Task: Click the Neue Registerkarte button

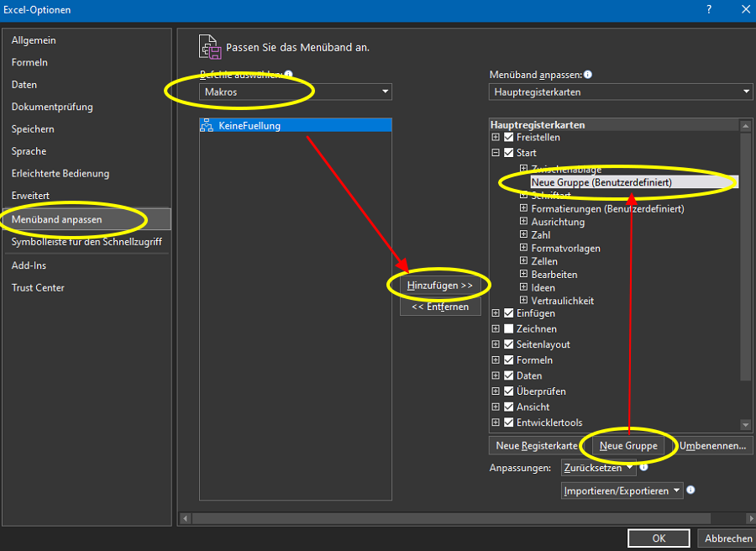Action: (537, 445)
